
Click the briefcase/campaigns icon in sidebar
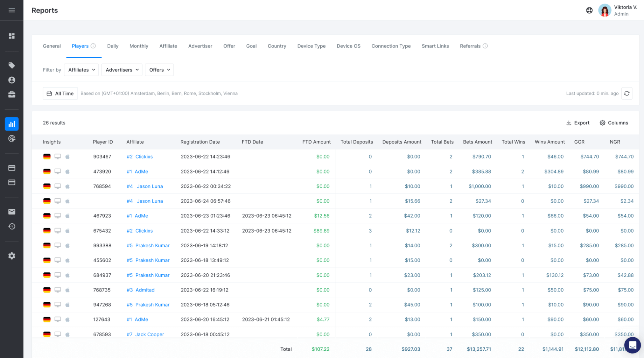point(11,94)
